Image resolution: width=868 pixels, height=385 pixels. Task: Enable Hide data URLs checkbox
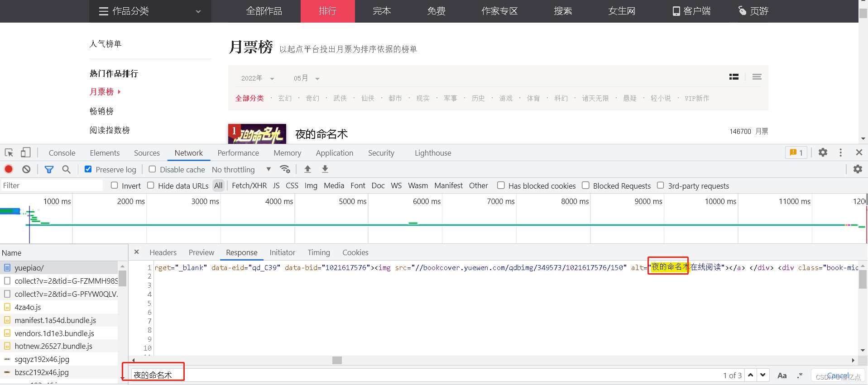151,185
